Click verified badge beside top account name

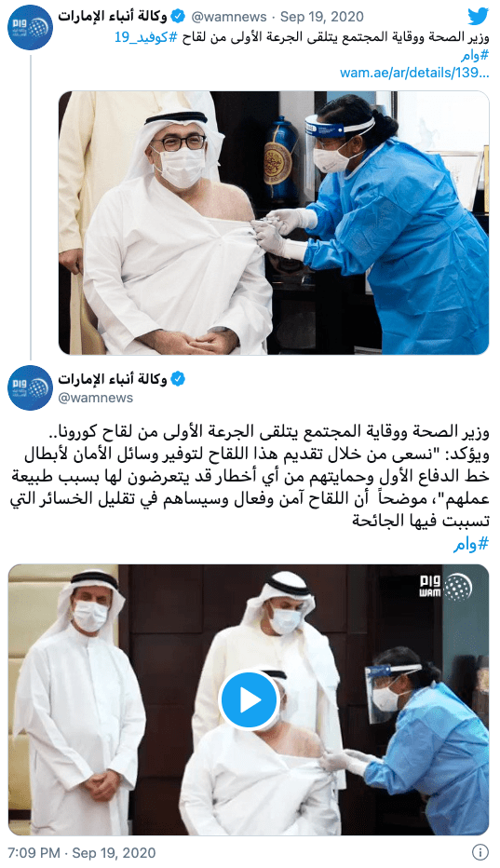click(x=178, y=17)
